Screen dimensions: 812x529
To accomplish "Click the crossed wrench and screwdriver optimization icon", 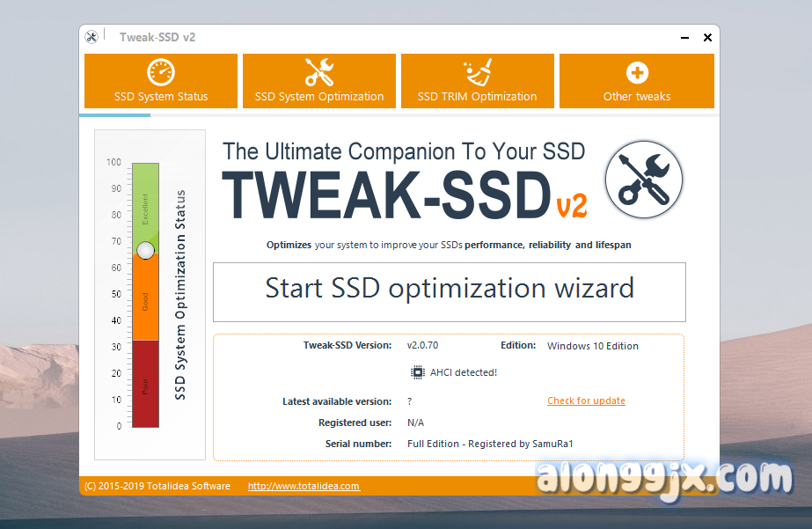I will 318,72.
